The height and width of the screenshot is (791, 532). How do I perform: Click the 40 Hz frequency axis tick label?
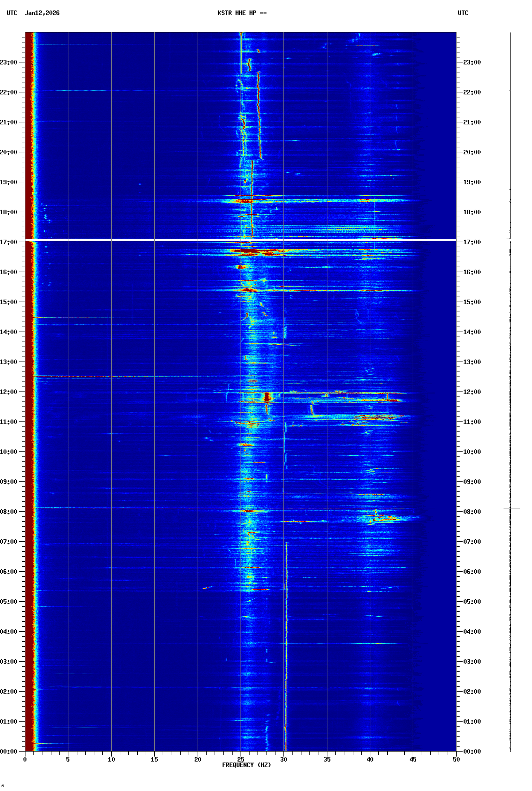coord(370,759)
